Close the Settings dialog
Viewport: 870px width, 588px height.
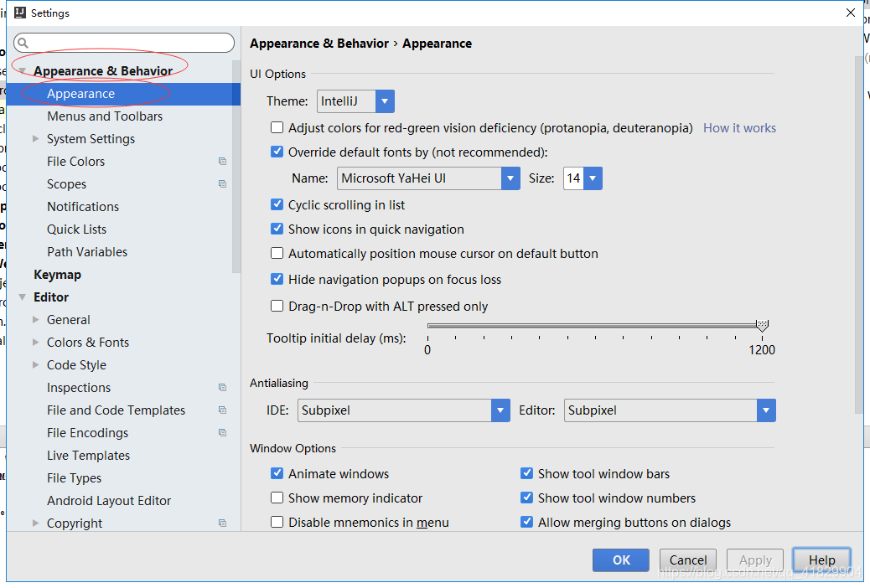(851, 13)
